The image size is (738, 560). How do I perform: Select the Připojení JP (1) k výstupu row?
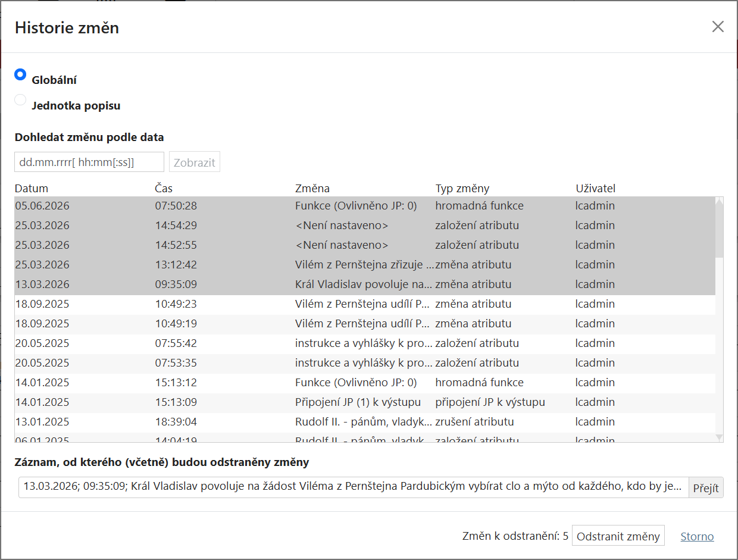[365, 402]
